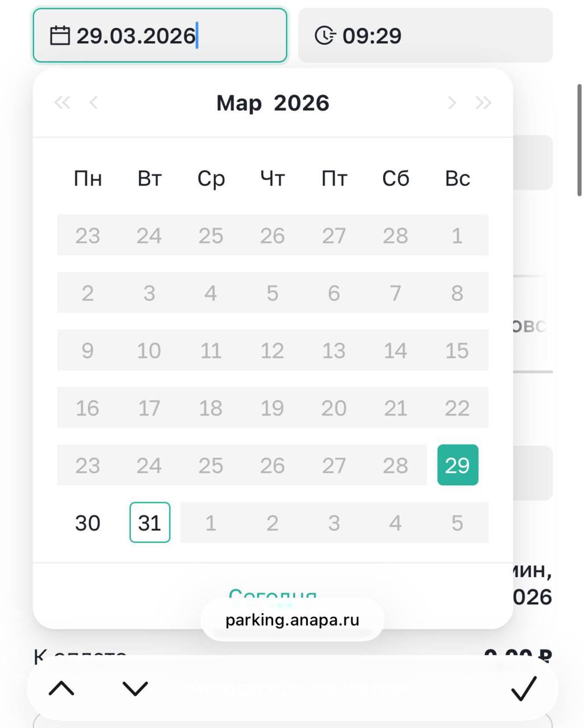Go to previous month arrow
The width and height of the screenshot is (584, 728).
click(94, 103)
